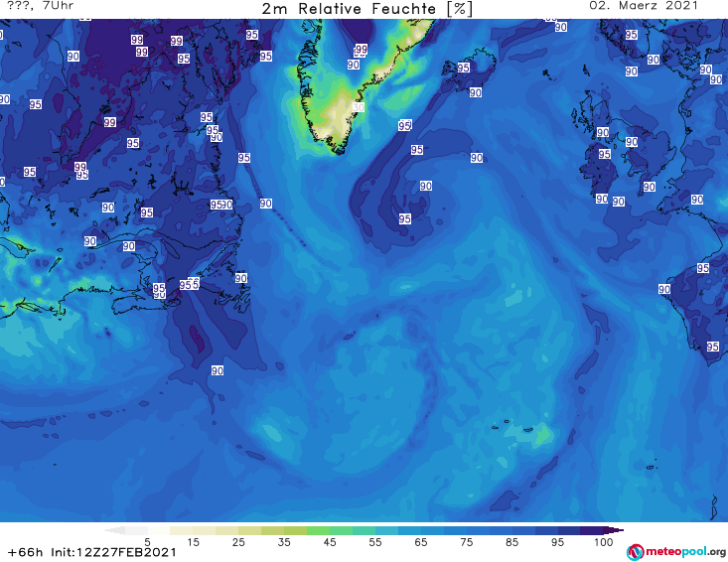Click the '95' label in the Atlantic low's center
Image resolution: width=728 pixels, height=562 pixels.
(x=404, y=218)
